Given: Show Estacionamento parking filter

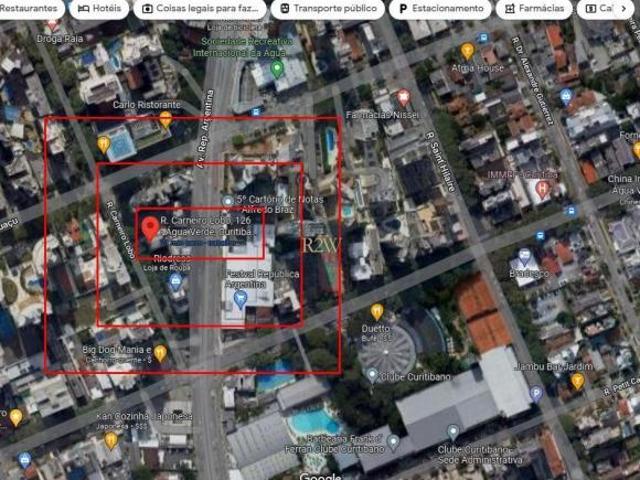Looking at the screenshot, I should pos(438,8).
